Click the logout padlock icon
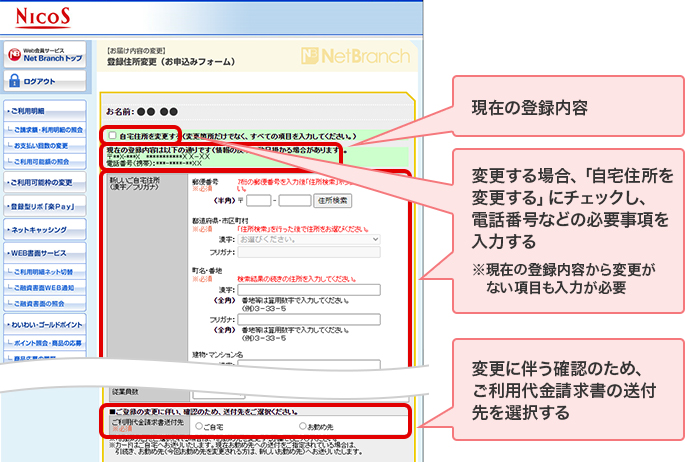Image resolution: width=685 pixels, height=462 pixels. [14, 81]
